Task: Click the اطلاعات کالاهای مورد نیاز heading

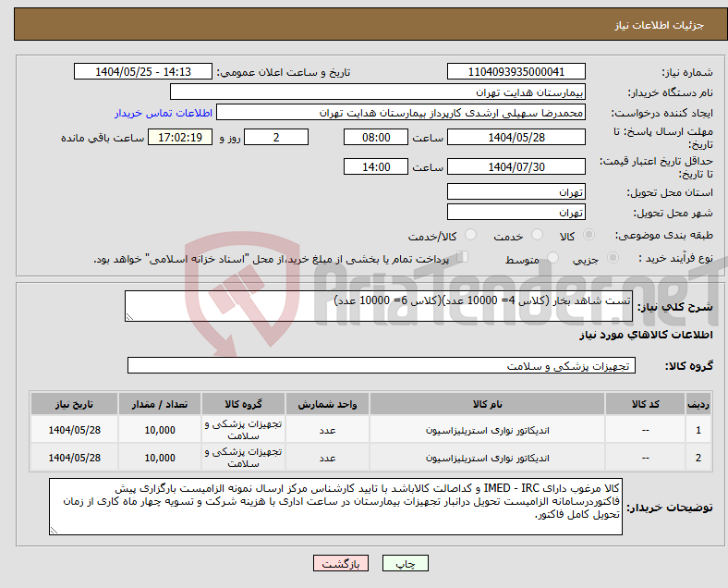Action: coord(646,335)
